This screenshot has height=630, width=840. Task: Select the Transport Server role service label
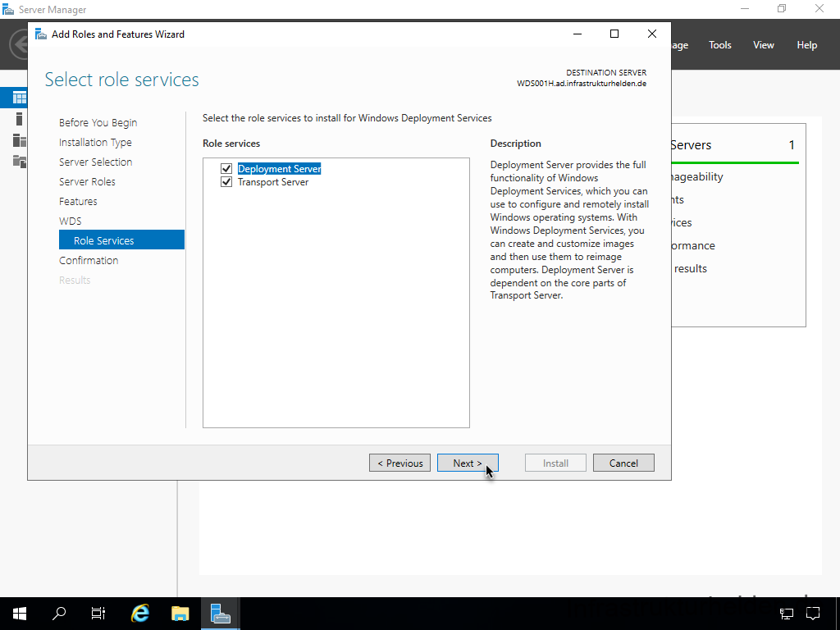[273, 182]
